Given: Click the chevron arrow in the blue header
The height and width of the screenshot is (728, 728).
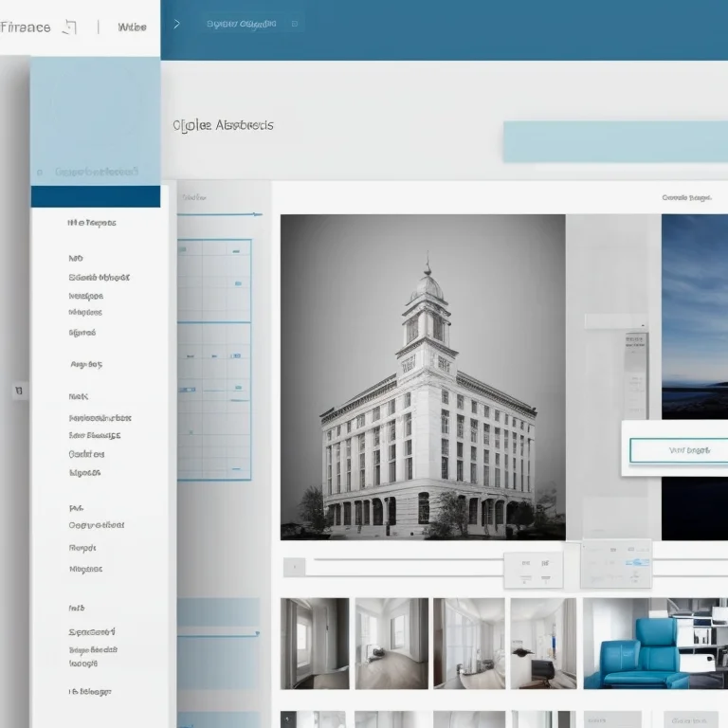Looking at the screenshot, I should click(x=176, y=24).
